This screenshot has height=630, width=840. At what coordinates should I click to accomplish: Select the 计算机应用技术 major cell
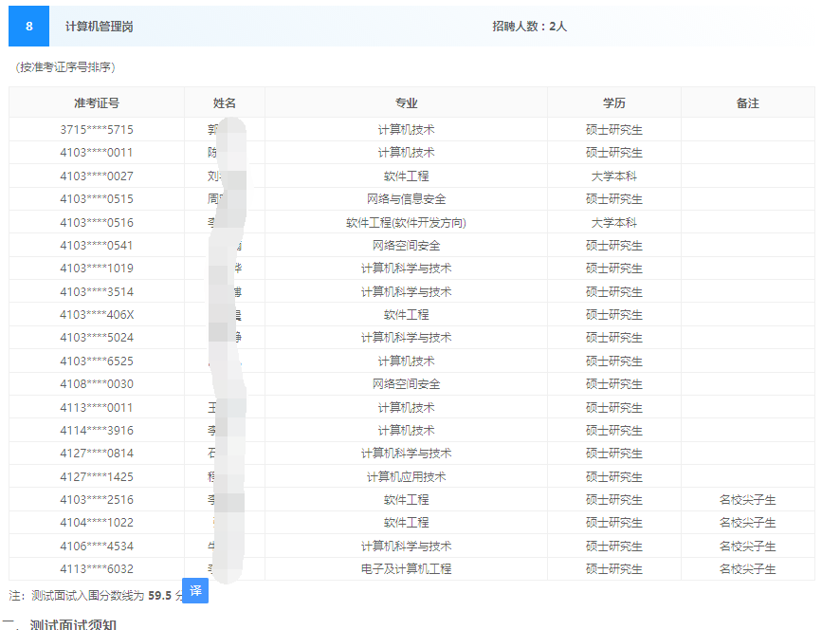(406, 477)
